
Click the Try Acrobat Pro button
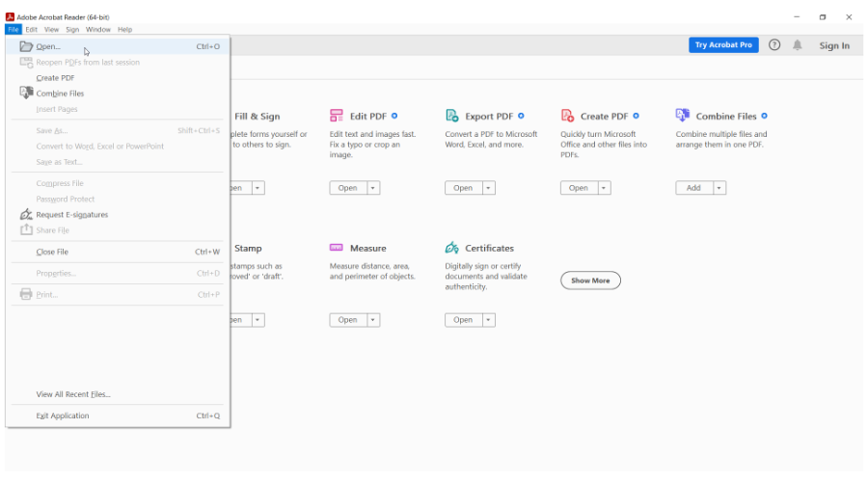723,44
